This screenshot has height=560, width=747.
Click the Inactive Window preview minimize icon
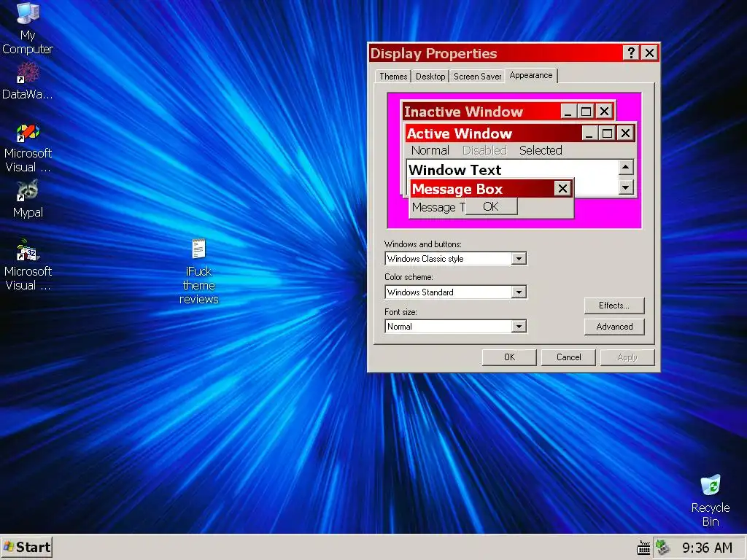(x=568, y=112)
